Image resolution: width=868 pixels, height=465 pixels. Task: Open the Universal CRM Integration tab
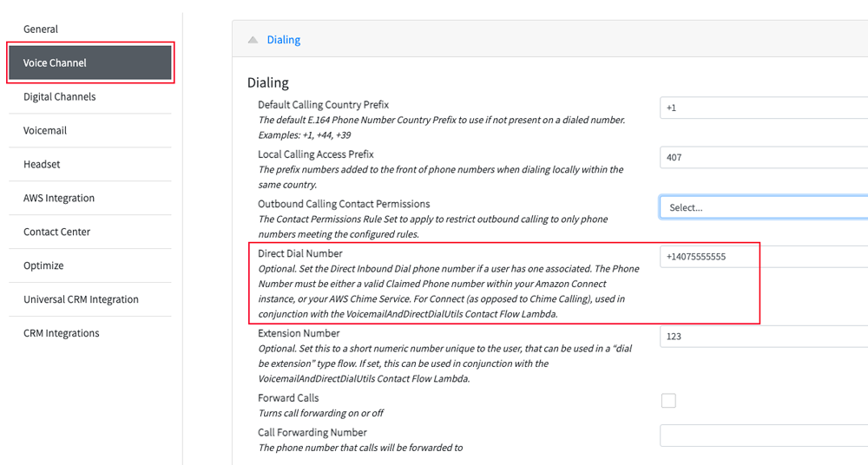[90, 299]
